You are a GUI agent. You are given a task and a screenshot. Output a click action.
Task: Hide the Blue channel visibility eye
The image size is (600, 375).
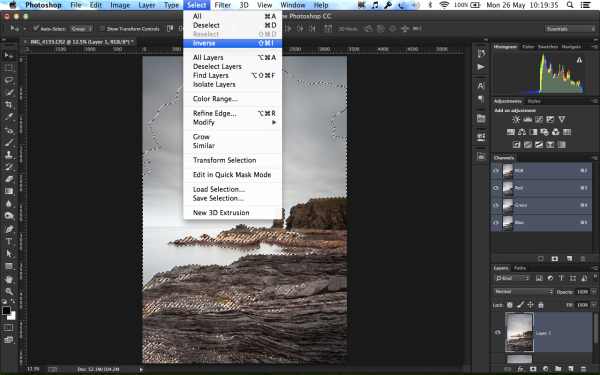[496, 222]
